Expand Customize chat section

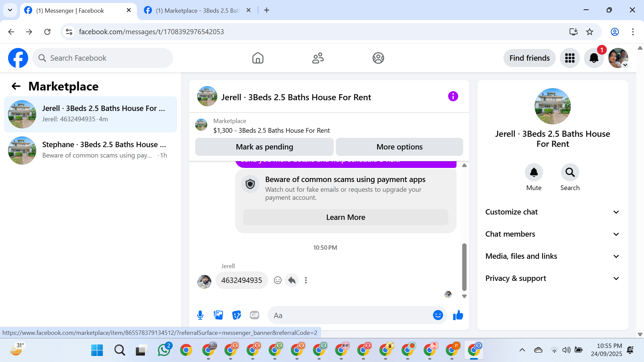point(552,212)
